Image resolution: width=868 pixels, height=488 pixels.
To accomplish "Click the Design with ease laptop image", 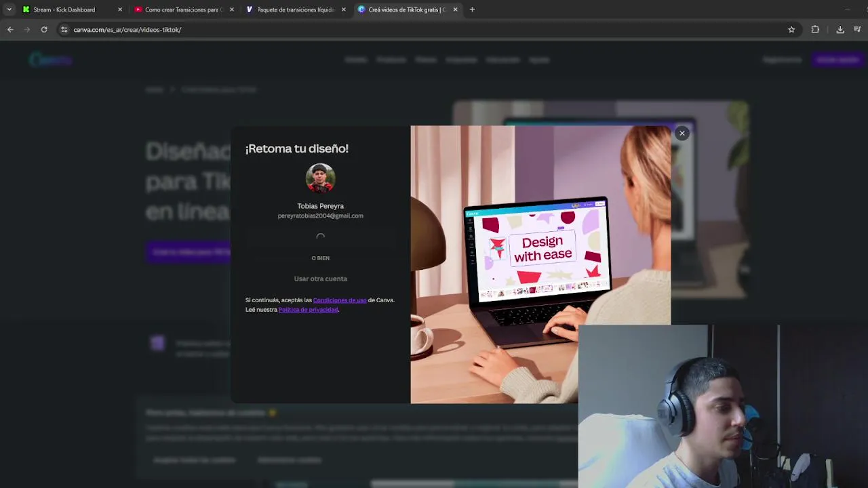I will pos(540,264).
